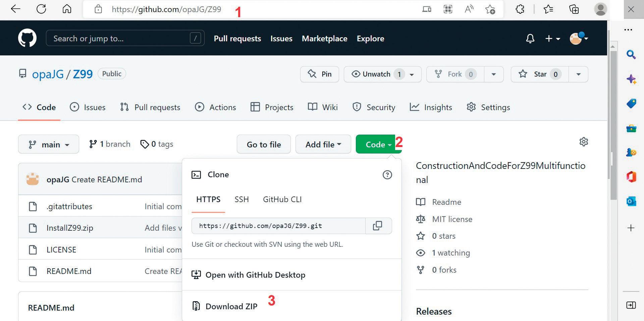
Task: Toggle the green Code dropdown
Action: tap(378, 144)
